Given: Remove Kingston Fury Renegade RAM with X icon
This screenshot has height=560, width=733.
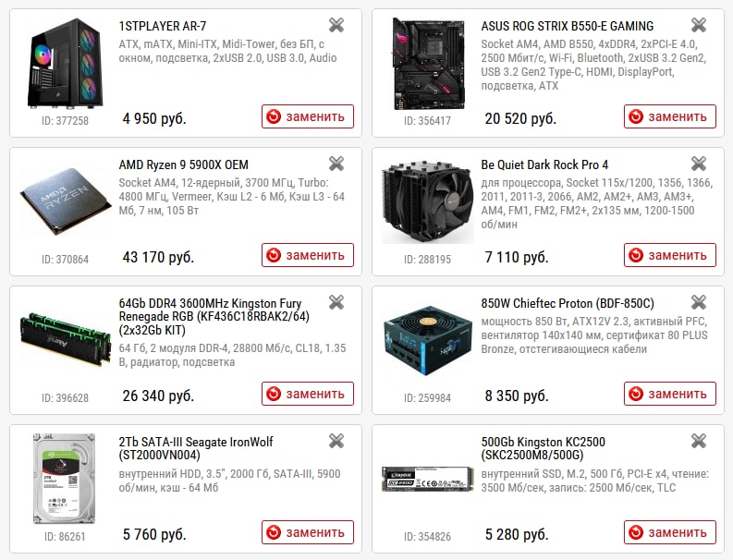Looking at the screenshot, I should 336,302.
